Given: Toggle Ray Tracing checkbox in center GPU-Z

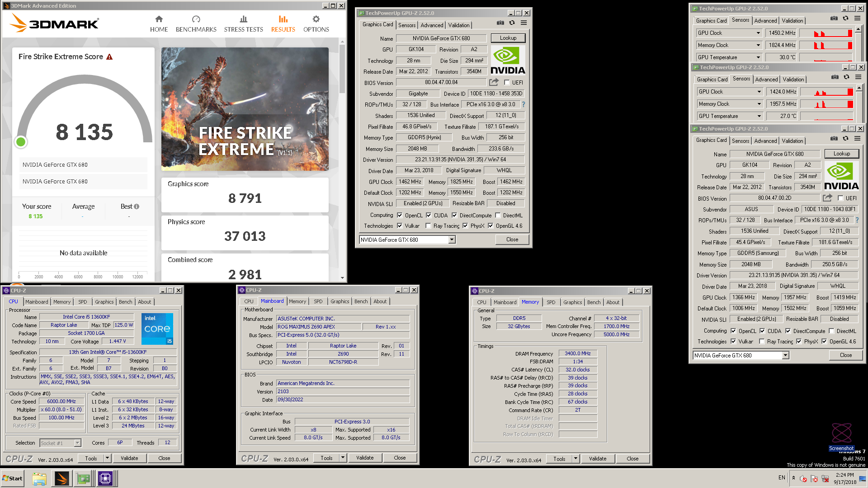Looking at the screenshot, I should click(x=428, y=226).
